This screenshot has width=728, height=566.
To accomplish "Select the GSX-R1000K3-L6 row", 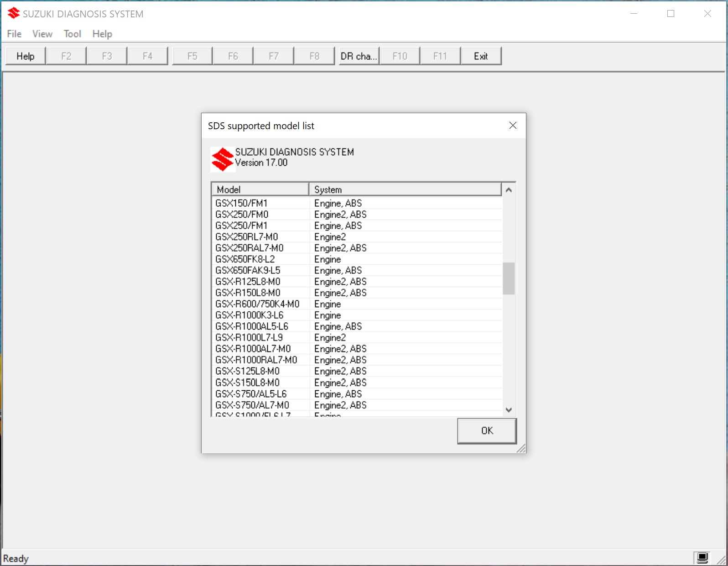I will [357, 315].
